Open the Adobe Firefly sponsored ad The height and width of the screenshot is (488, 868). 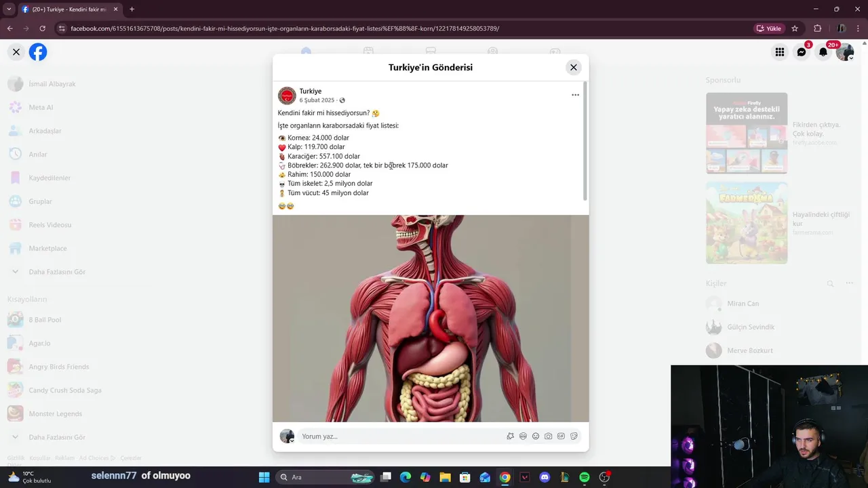coord(747,133)
